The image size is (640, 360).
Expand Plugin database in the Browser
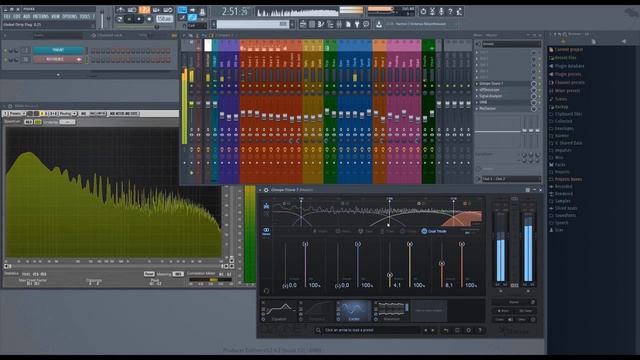pyautogui.click(x=569, y=66)
